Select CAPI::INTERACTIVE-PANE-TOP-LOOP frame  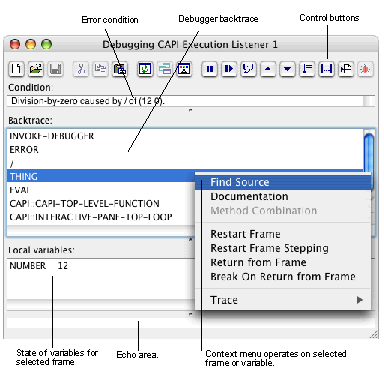coord(101,217)
